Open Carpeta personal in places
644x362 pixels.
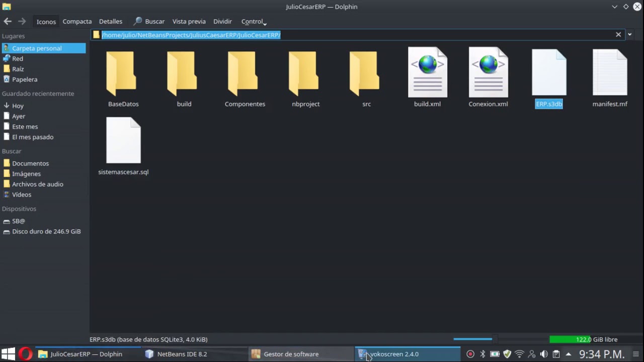pyautogui.click(x=43, y=48)
